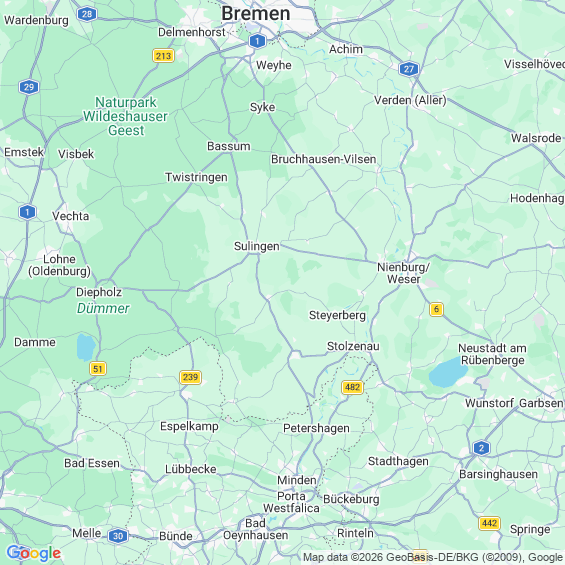Open the Google logo link
Image resolution: width=565 pixels, height=565 pixels.
34,553
